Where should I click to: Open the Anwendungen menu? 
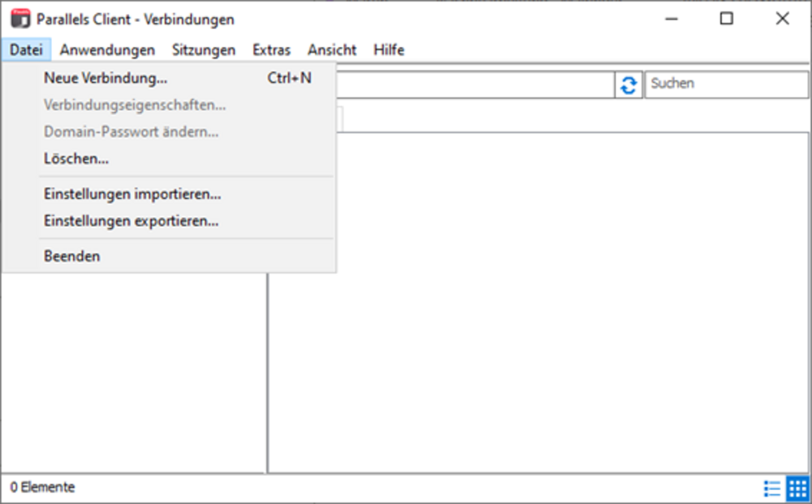[107, 50]
